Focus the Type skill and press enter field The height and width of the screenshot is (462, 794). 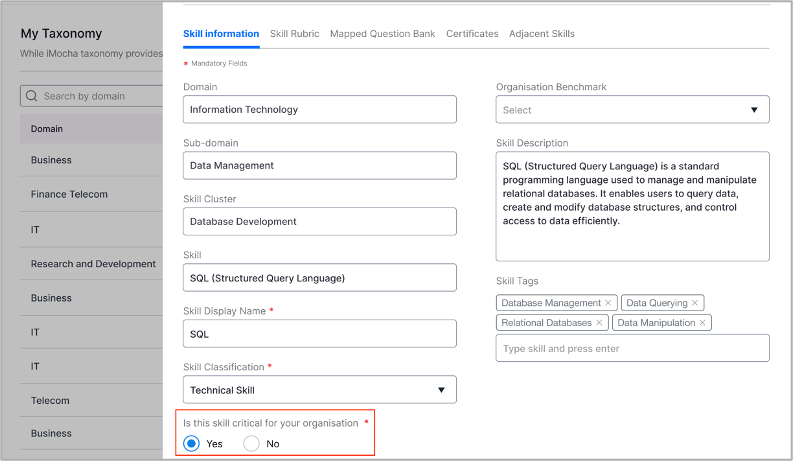[x=632, y=349]
